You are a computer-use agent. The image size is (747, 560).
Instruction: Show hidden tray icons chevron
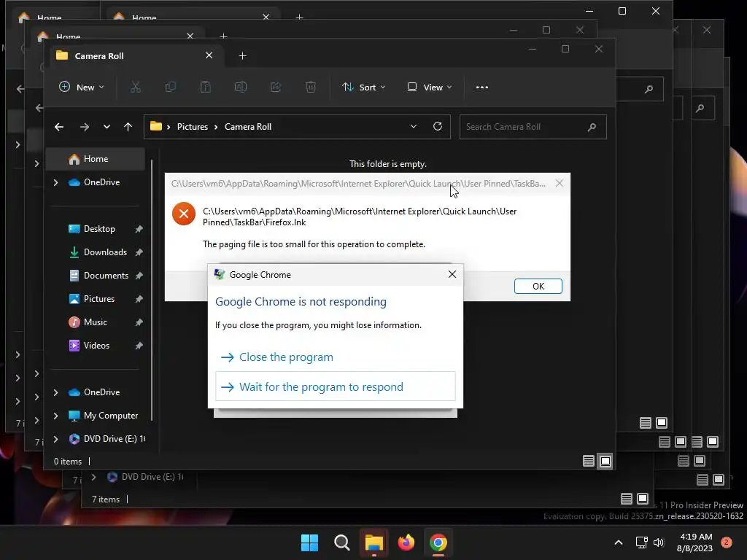(x=619, y=542)
